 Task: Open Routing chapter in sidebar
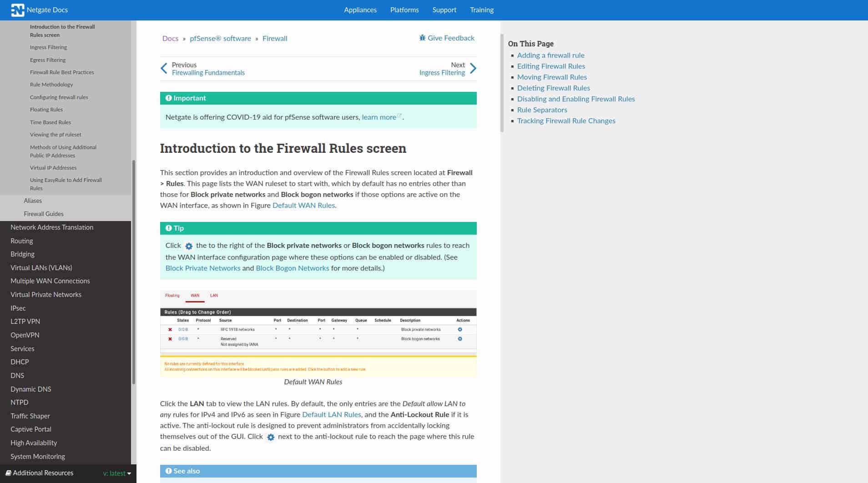pyautogui.click(x=22, y=241)
